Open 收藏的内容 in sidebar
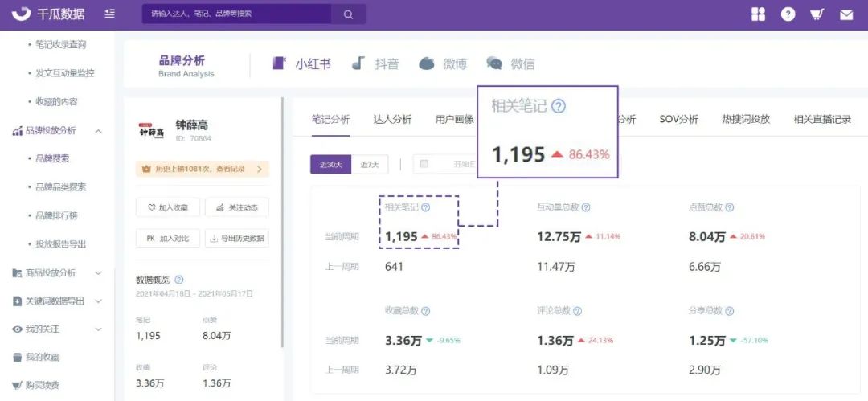The height and width of the screenshot is (401, 868). point(56,102)
